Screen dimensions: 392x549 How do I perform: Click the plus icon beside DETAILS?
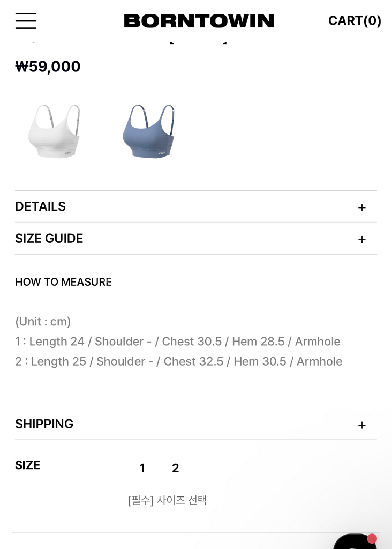(x=362, y=207)
